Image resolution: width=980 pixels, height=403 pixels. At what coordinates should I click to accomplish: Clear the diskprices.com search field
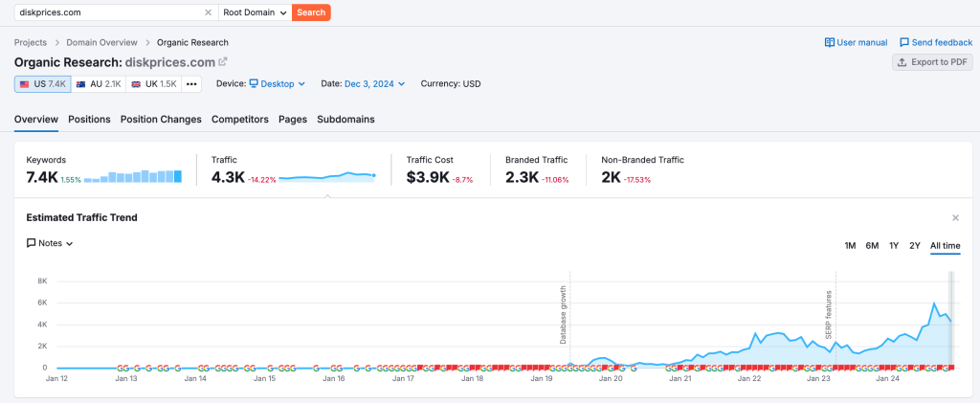point(208,12)
